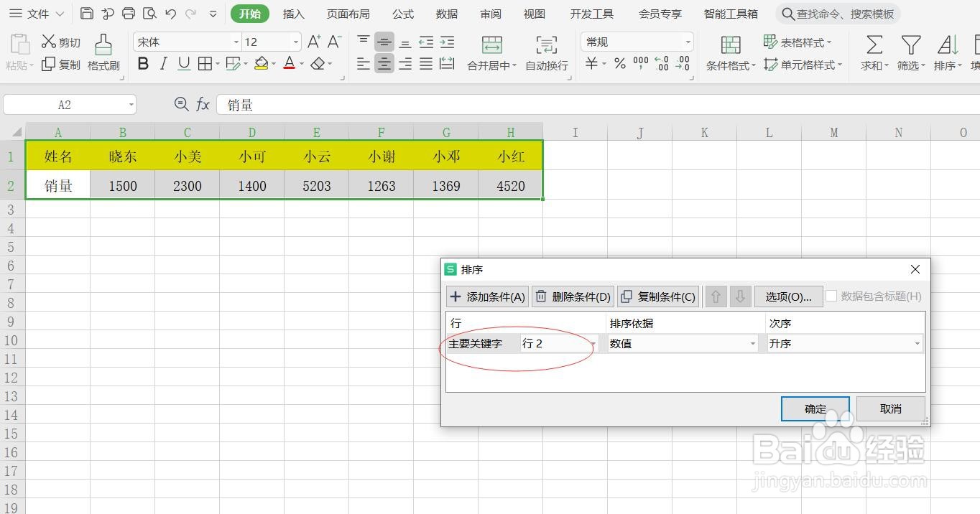Screen dimensions: 980x514
Task: Open the 数值 sort basis dropdown
Action: click(x=683, y=344)
